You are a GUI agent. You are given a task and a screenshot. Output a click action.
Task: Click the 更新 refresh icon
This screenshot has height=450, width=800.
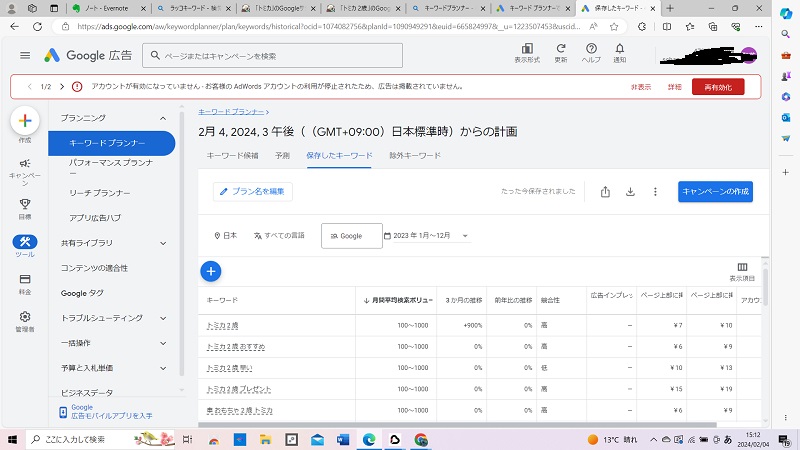pyautogui.click(x=561, y=53)
